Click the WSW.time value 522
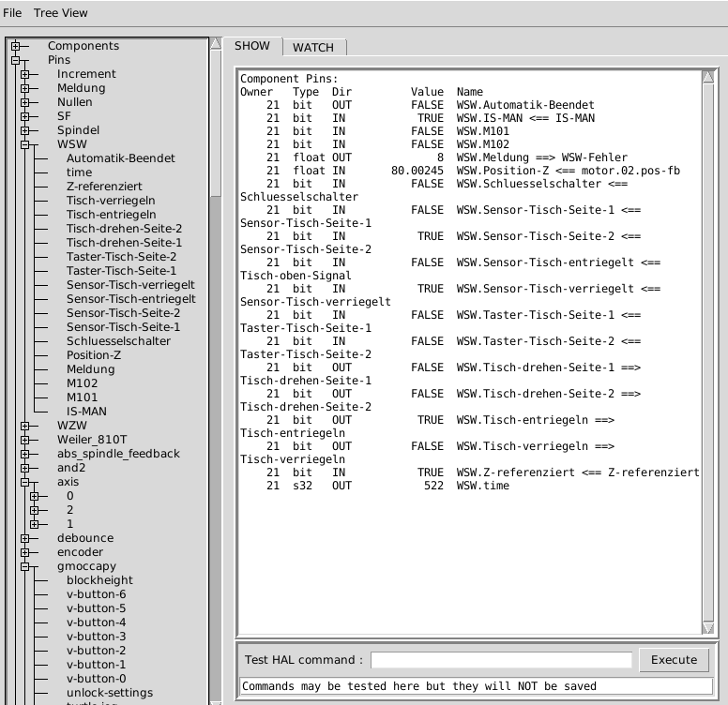This screenshot has width=728, height=705. click(433, 486)
